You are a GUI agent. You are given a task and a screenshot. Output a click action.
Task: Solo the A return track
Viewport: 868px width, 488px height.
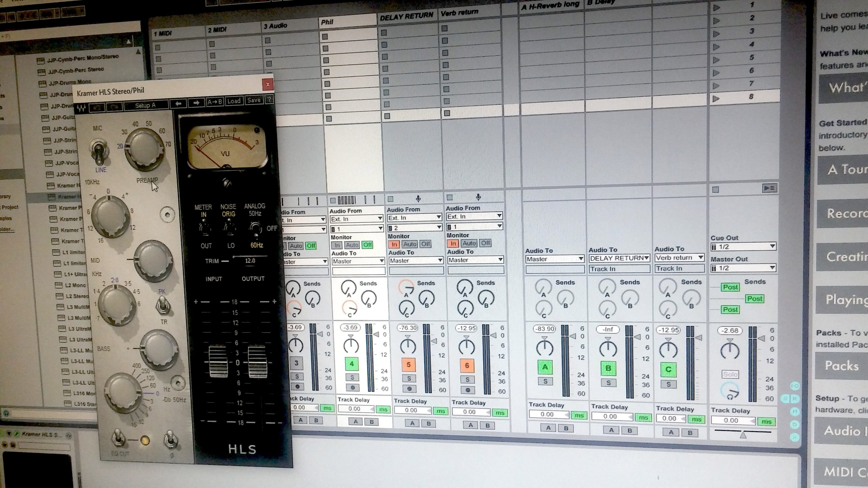546,382
